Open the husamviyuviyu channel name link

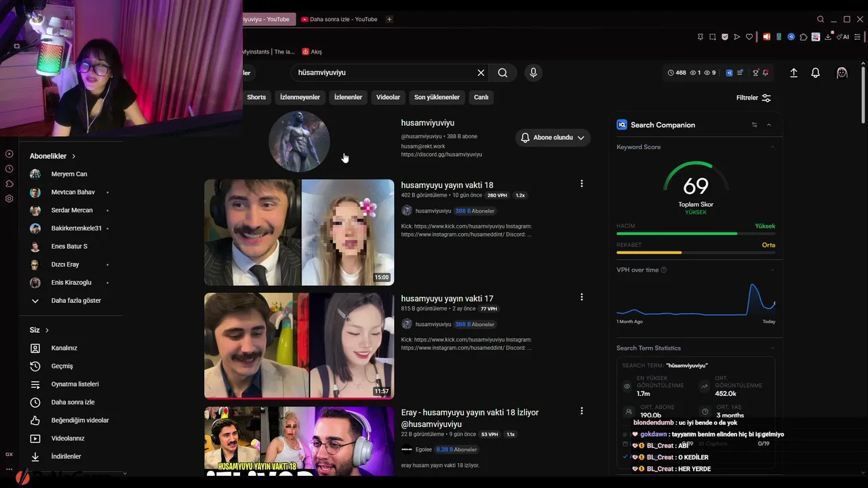click(x=427, y=123)
